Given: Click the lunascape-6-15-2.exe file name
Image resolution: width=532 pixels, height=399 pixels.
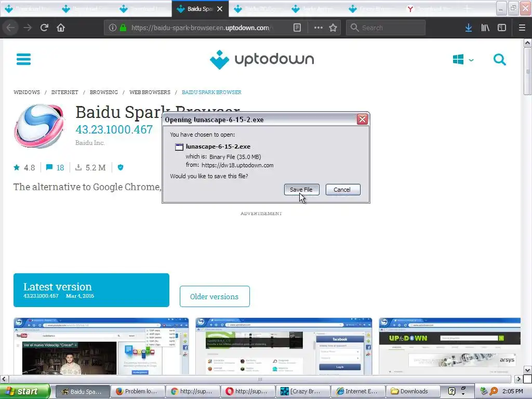Looking at the screenshot, I should [218, 147].
